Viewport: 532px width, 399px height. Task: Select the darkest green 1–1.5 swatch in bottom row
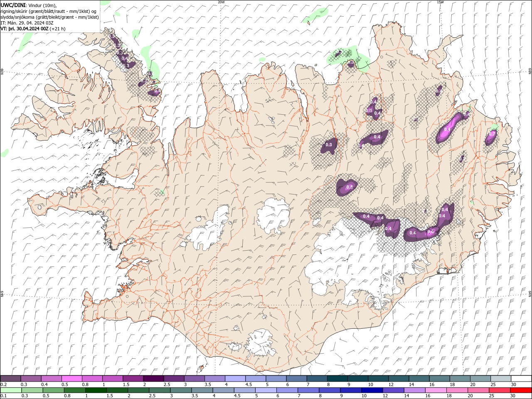tap(96, 390)
